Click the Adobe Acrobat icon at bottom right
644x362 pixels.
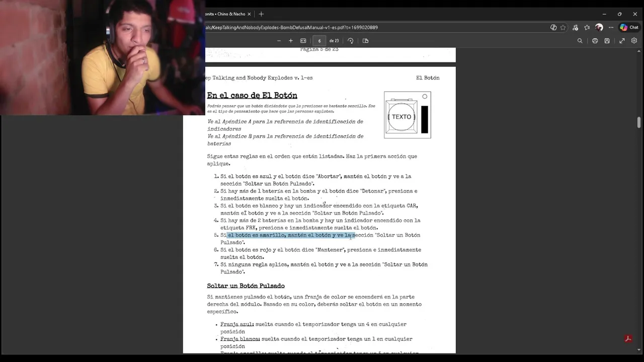coord(628,338)
